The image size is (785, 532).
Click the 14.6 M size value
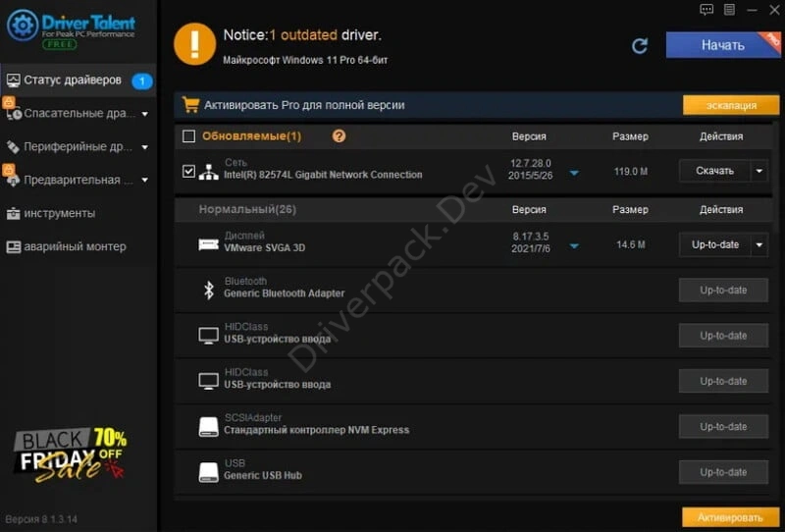pos(630,244)
